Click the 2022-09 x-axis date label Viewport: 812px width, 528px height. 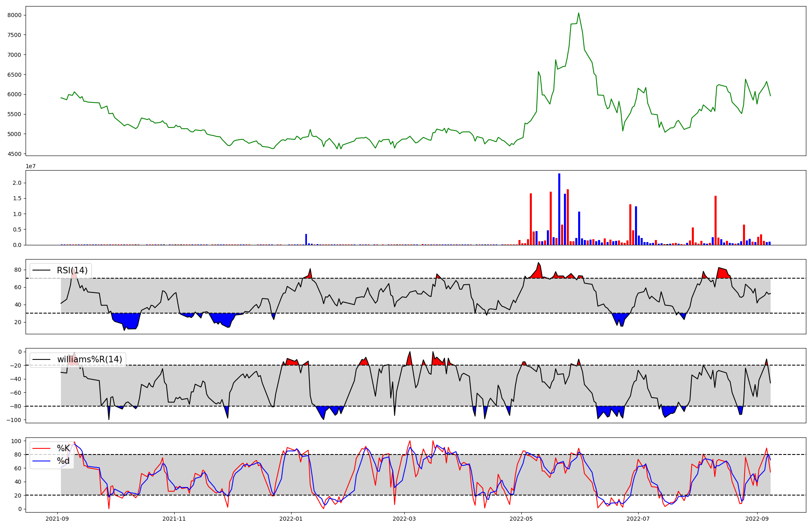point(757,519)
